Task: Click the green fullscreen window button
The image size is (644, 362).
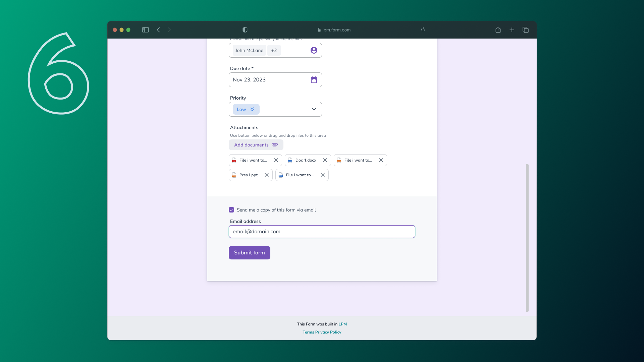Action: [128, 30]
